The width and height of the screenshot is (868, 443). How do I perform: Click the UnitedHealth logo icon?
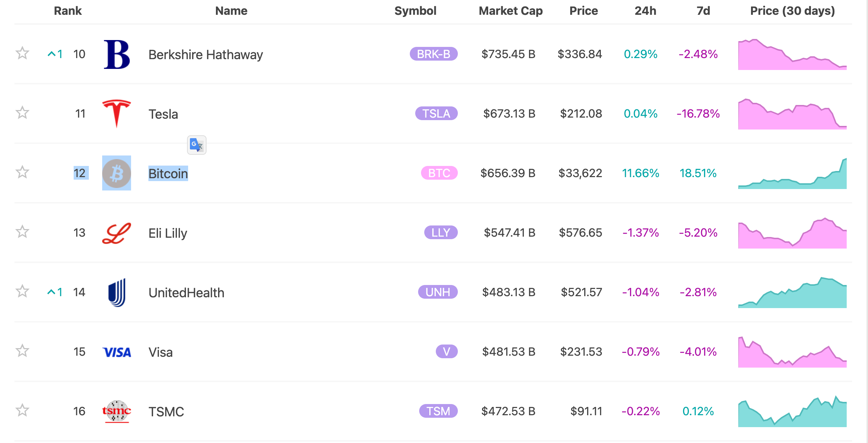coord(116,293)
